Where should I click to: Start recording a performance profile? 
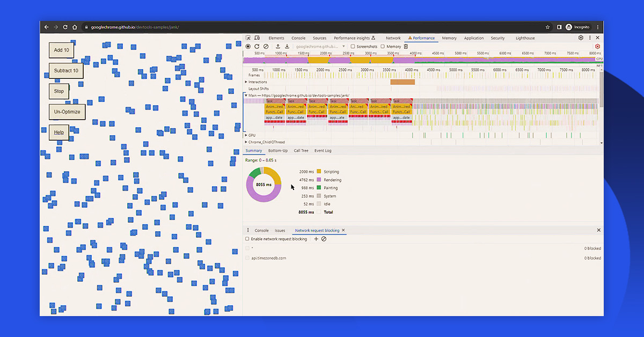coord(248,47)
